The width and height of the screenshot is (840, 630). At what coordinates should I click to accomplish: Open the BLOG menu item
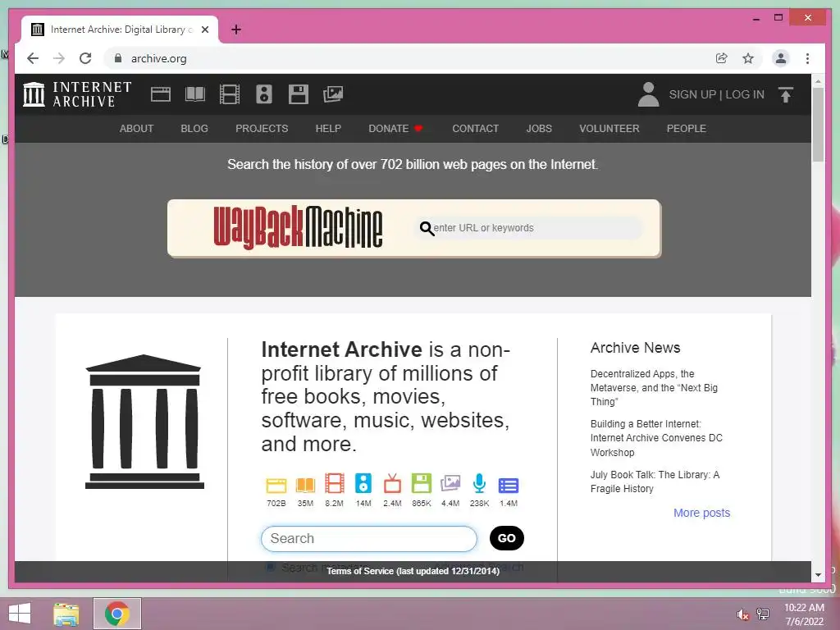[194, 129]
